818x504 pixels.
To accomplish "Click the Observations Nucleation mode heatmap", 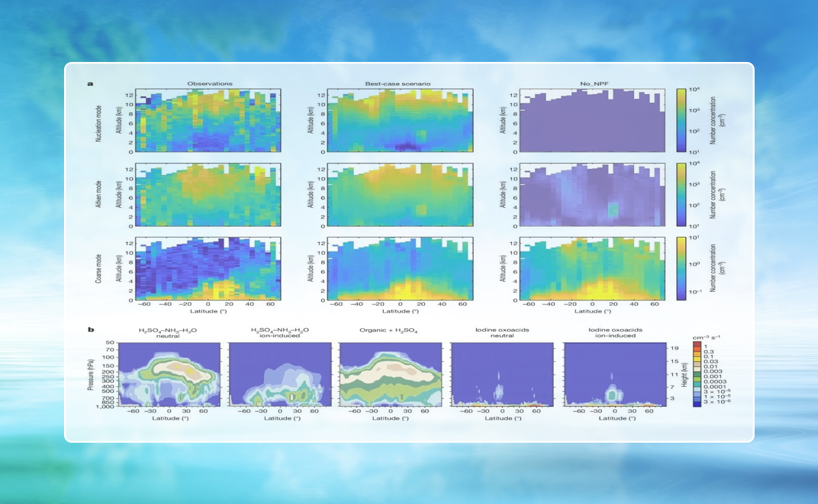I will (x=208, y=120).
